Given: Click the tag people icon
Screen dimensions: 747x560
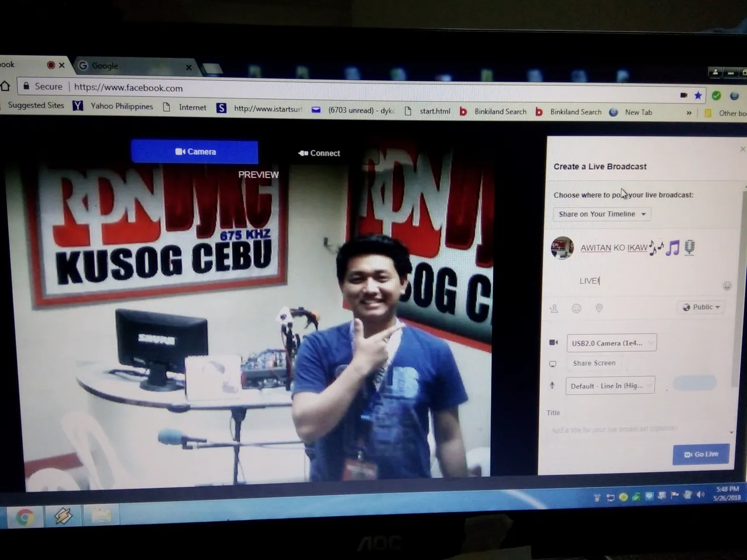Looking at the screenshot, I should coord(554,308).
